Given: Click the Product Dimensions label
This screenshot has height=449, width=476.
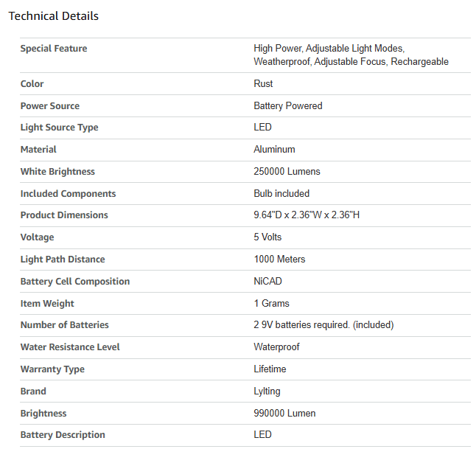Looking at the screenshot, I should pos(64,215).
